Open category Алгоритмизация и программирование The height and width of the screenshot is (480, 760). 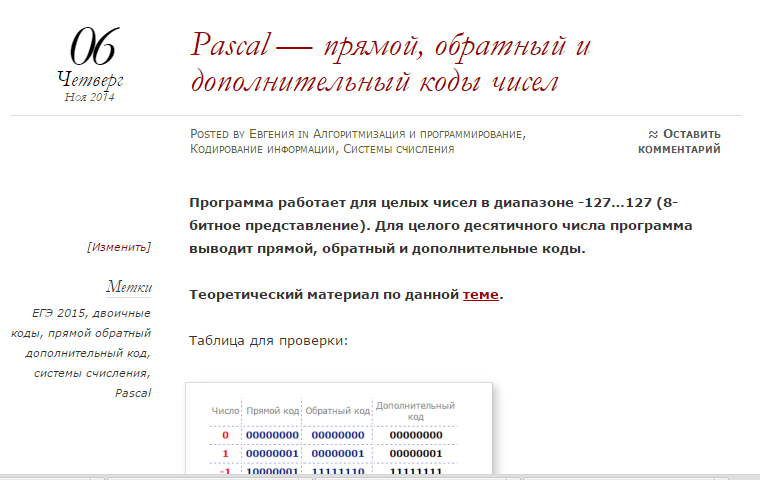pyautogui.click(x=418, y=133)
